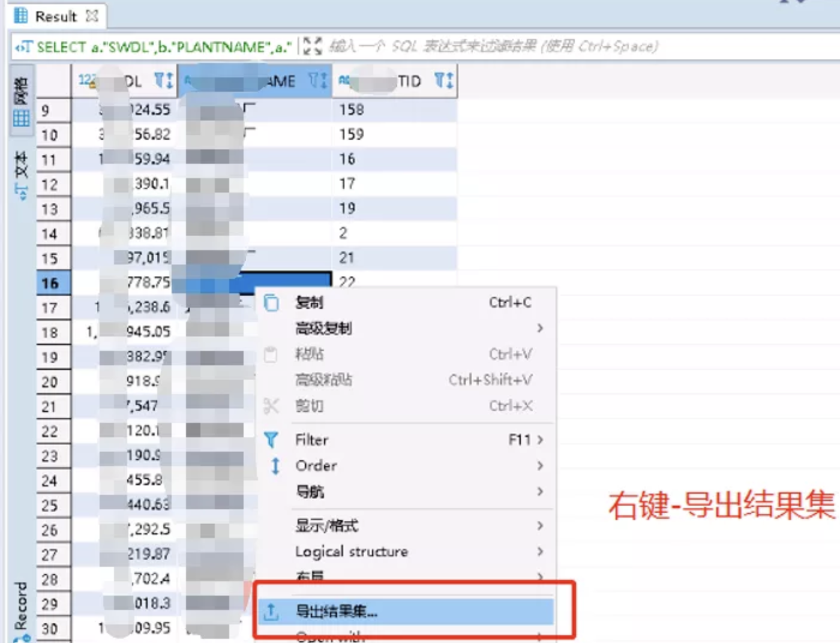The image size is (840, 643).
Task: Select Filter from the context menu
Action: pos(311,440)
